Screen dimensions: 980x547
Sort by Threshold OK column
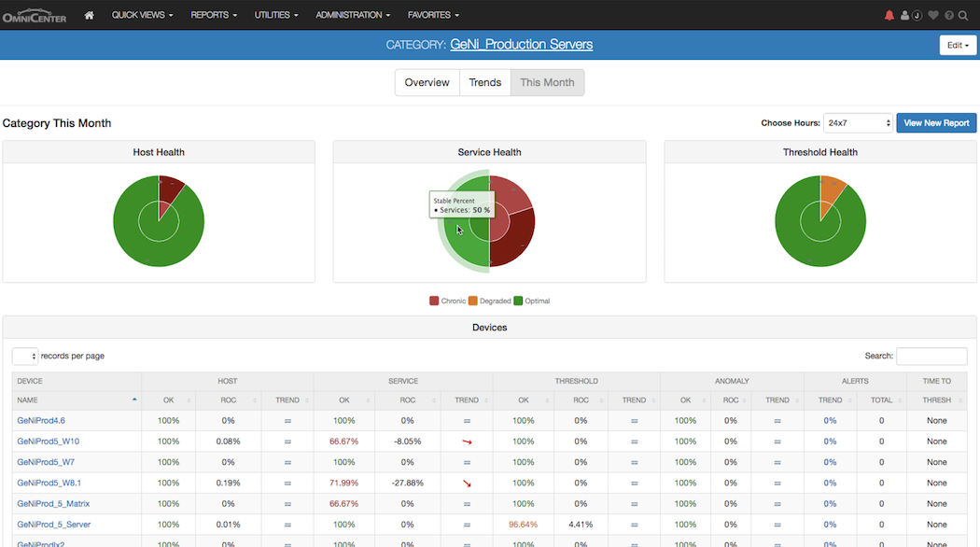tap(523, 400)
